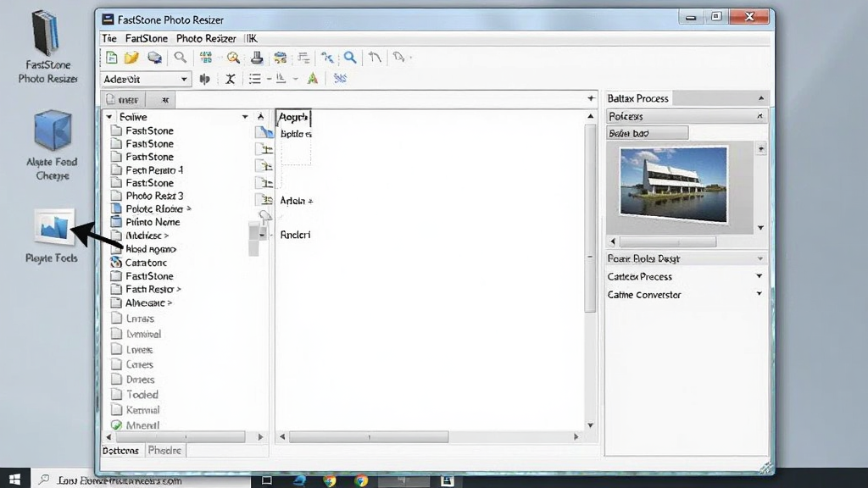Select the Polote Ribiter folder
This screenshot has height=488, width=868.
pyautogui.click(x=151, y=209)
